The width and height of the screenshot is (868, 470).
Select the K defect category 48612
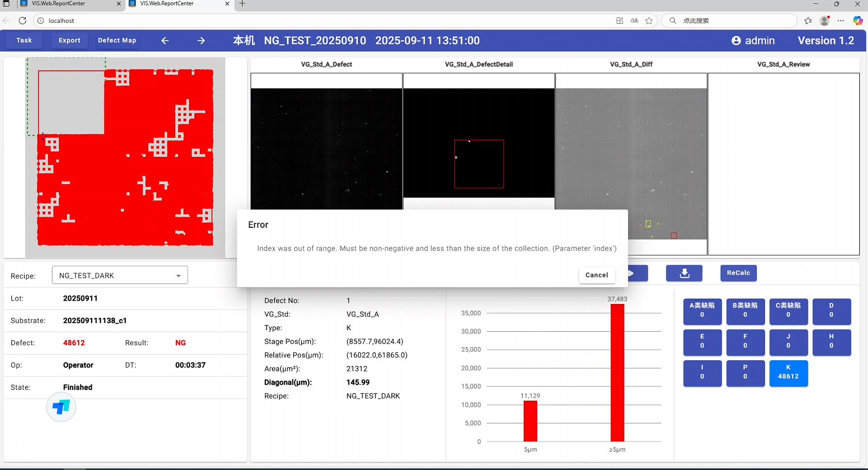788,373
